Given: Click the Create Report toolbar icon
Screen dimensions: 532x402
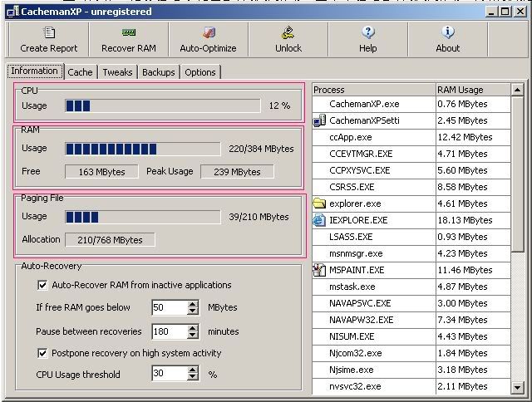Looking at the screenshot, I should 49,33.
